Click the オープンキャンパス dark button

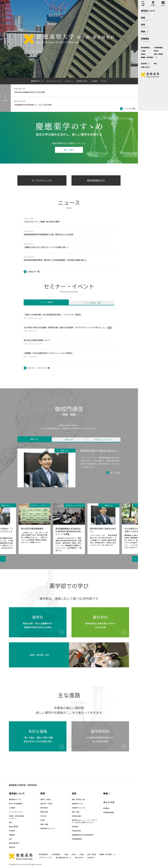(x=42, y=181)
